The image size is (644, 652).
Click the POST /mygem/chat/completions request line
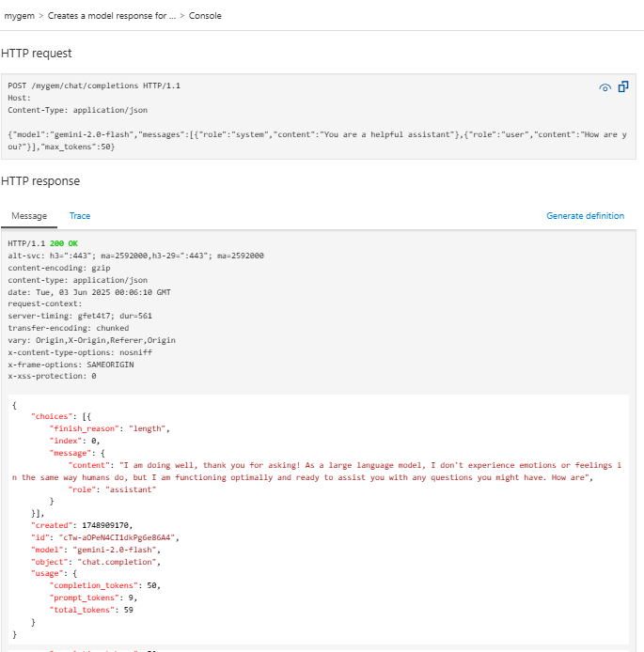94,85
